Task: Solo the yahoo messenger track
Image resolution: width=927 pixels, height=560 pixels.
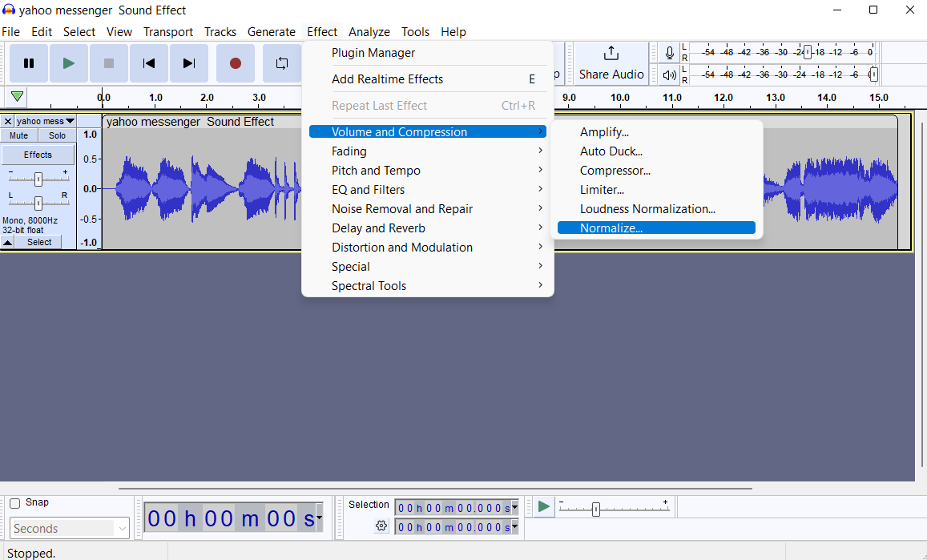Action: pos(57,135)
